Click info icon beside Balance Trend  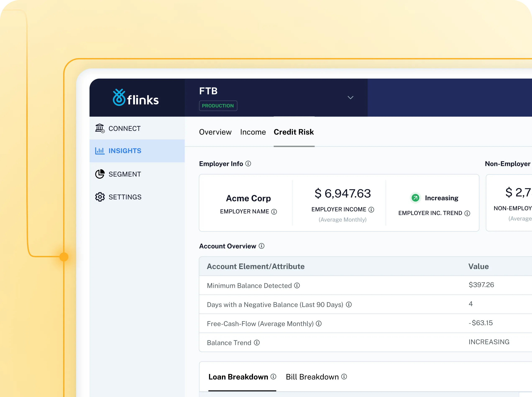(x=257, y=343)
